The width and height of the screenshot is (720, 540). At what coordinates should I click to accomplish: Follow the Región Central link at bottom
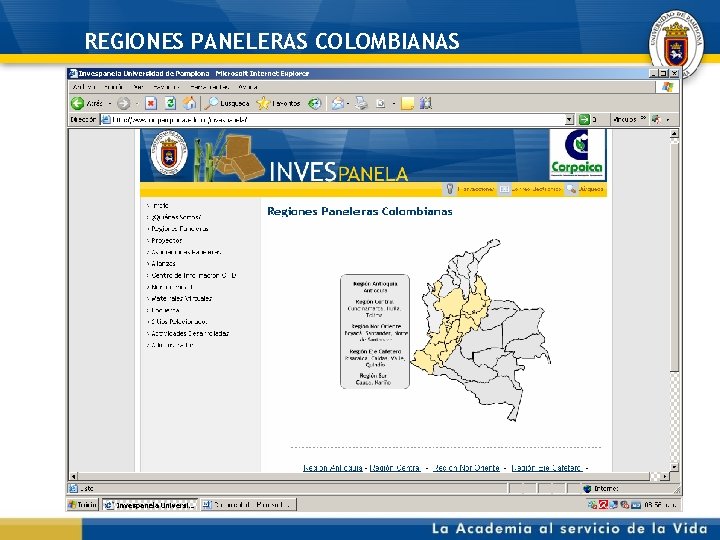point(395,467)
